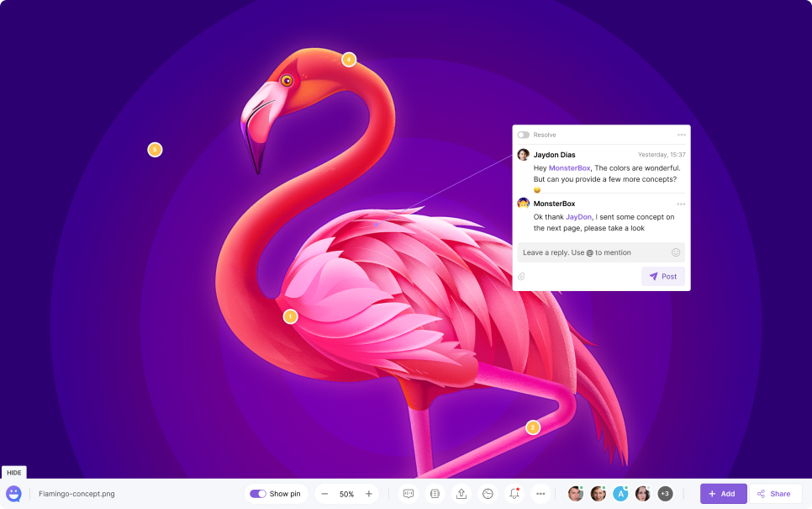Open the notifications bell
Image resolution: width=812 pixels, height=509 pixels.
click(514, 494)
